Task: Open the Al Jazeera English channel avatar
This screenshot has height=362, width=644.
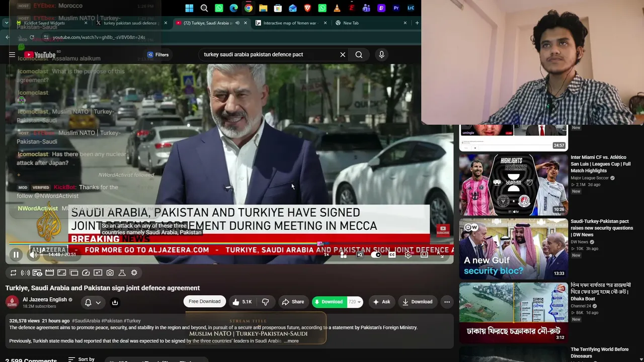Action: [12, 302]
